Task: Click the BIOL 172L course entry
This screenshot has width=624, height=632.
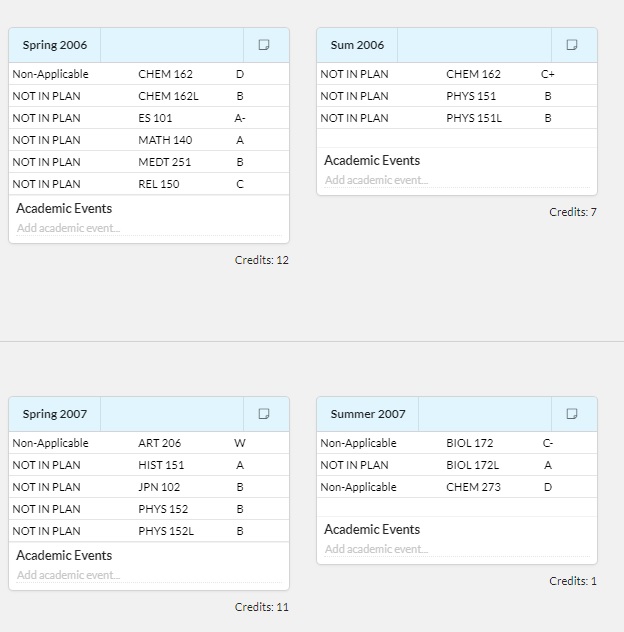Action: 472,465
